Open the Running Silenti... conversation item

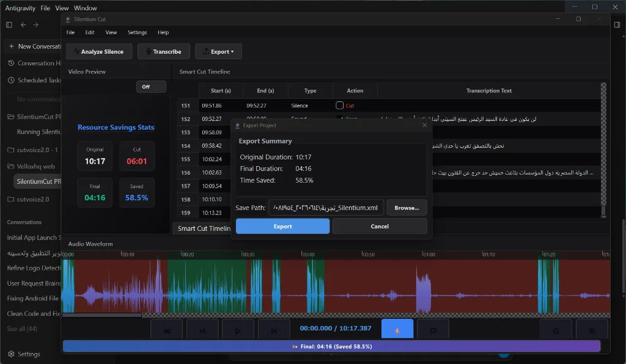(39, 131)
